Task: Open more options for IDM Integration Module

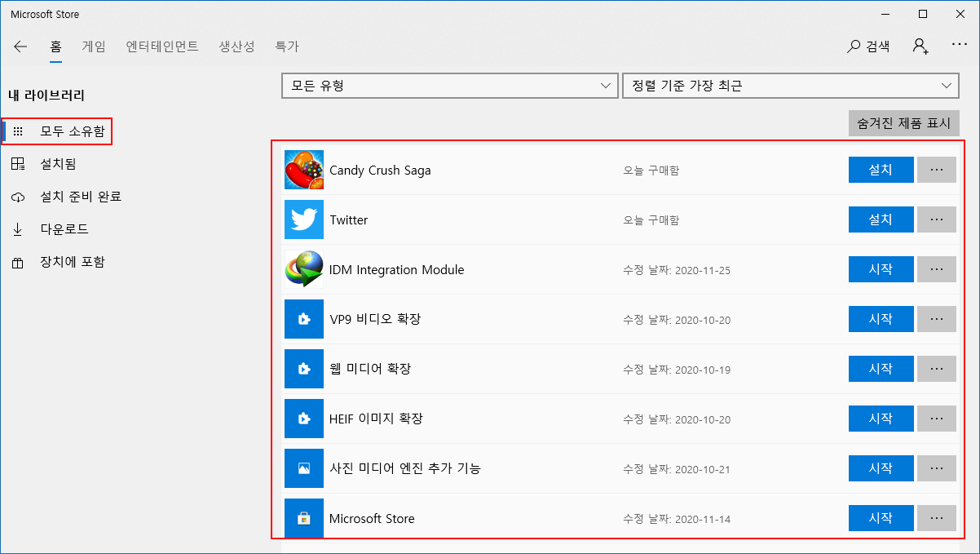Action: [937, 269]
